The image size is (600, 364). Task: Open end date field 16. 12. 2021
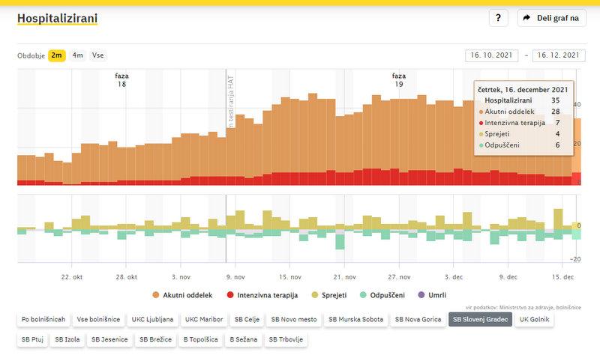pos(557,55)
